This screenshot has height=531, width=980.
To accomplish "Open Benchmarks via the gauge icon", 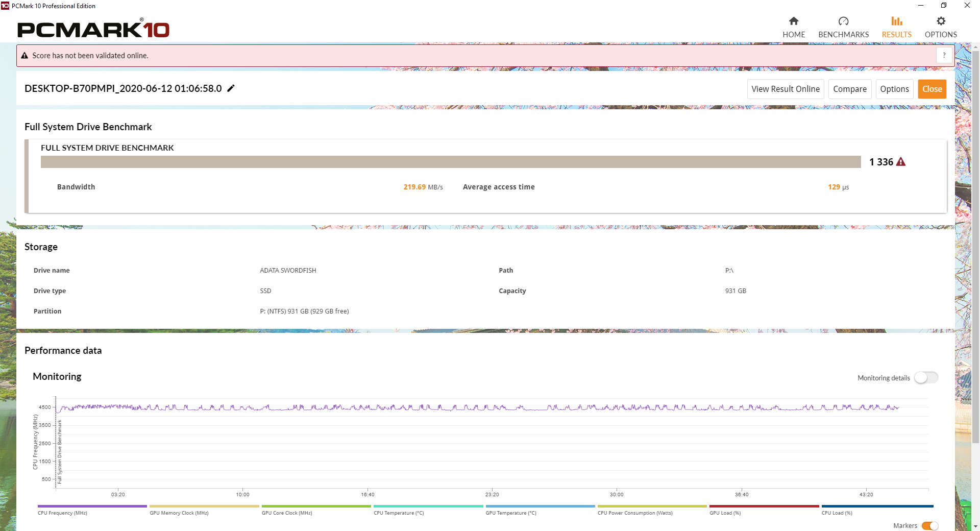I will click(x=843, y=21).
